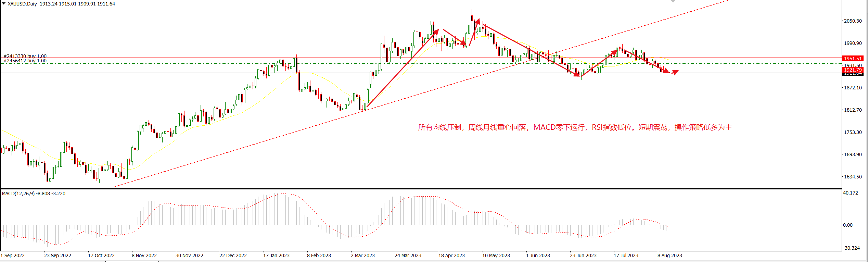Click the 1990.90 price axis label
Screen dimensions: 868x262
click(x=853, y=43)
